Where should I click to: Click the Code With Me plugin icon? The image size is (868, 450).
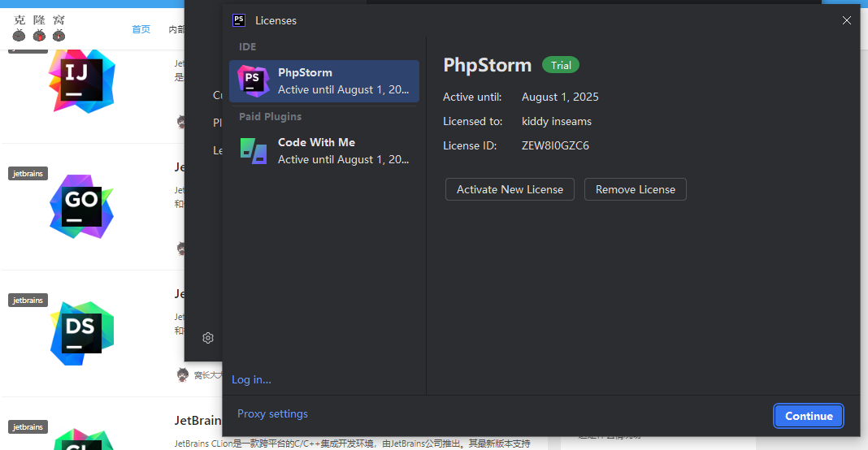point(254,151)
